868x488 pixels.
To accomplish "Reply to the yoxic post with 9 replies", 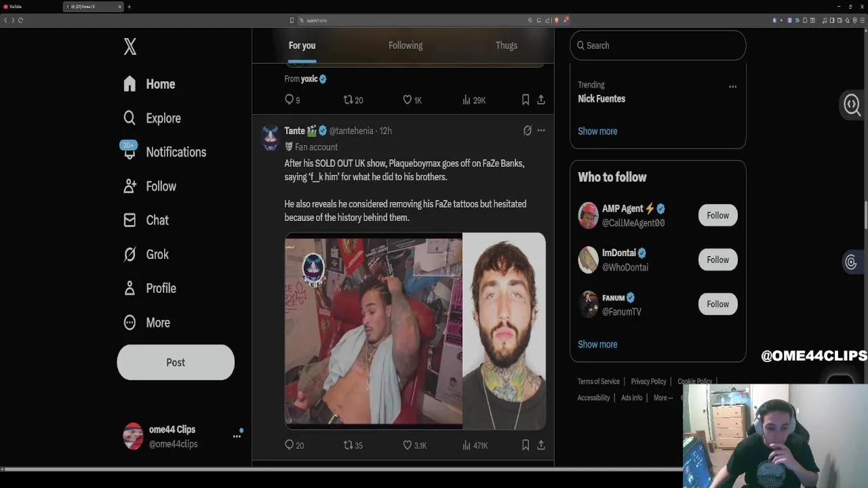I will click(x=292, y=100).
